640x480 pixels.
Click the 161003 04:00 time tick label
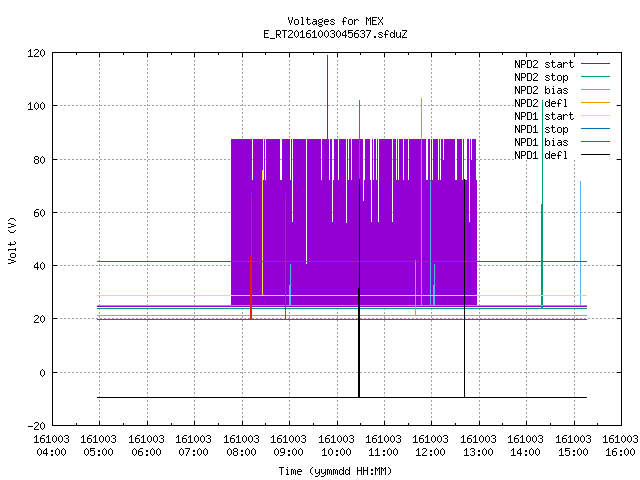coord(51,446)
